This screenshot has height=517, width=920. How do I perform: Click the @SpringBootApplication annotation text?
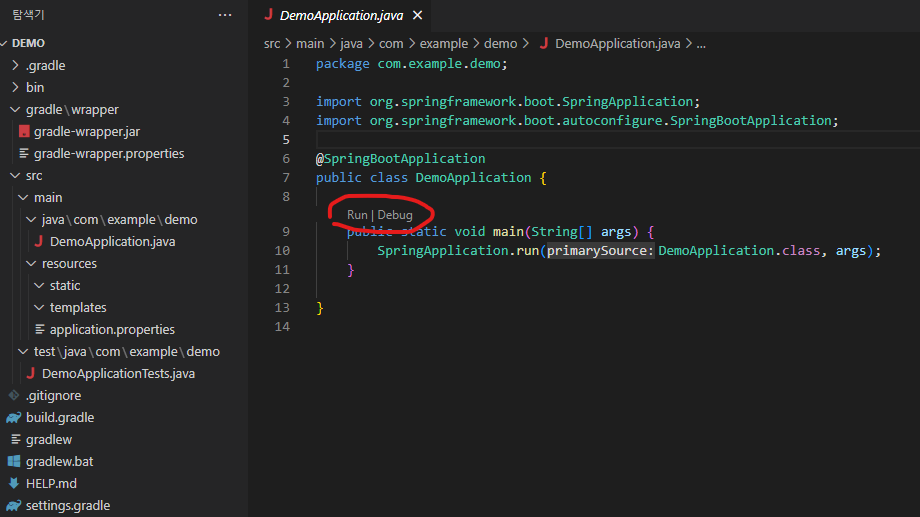coord(401,158)
